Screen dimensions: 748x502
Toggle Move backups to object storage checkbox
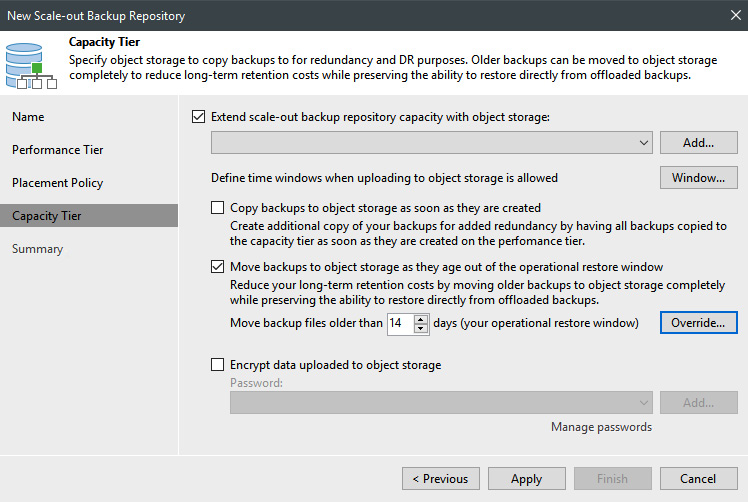click(218, 267)
